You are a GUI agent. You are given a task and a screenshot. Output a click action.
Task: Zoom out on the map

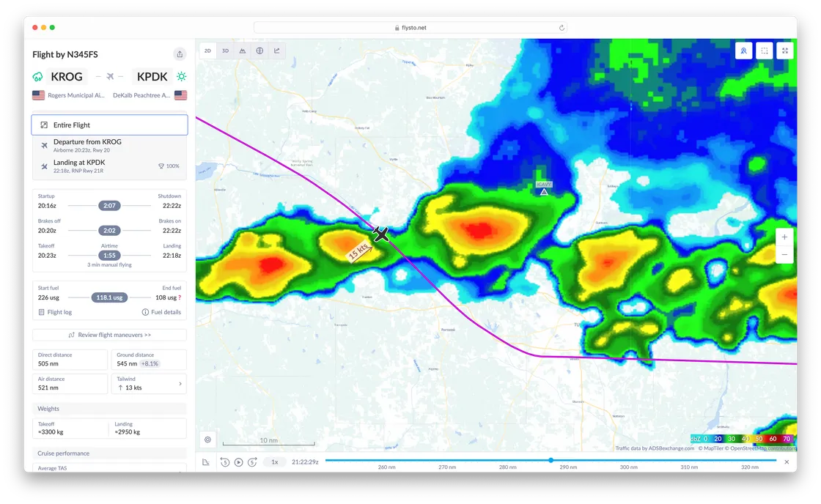(x=784, y=254)
